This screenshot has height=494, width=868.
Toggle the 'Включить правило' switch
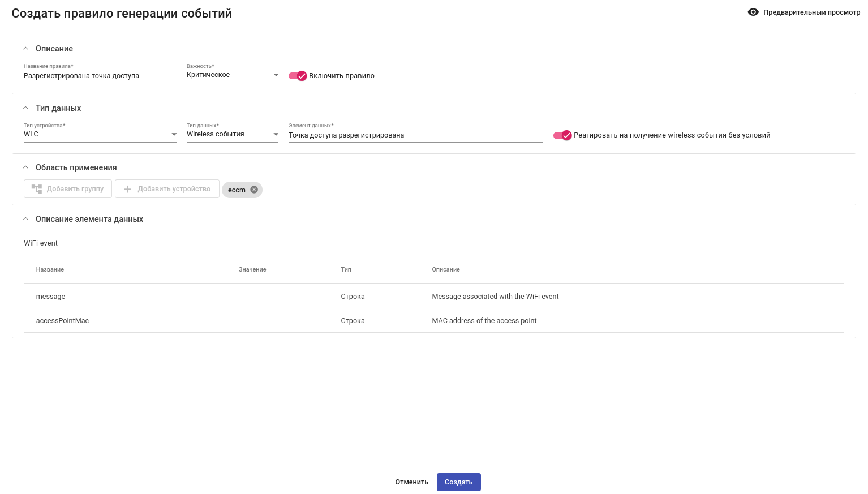(x=298, y=76)
